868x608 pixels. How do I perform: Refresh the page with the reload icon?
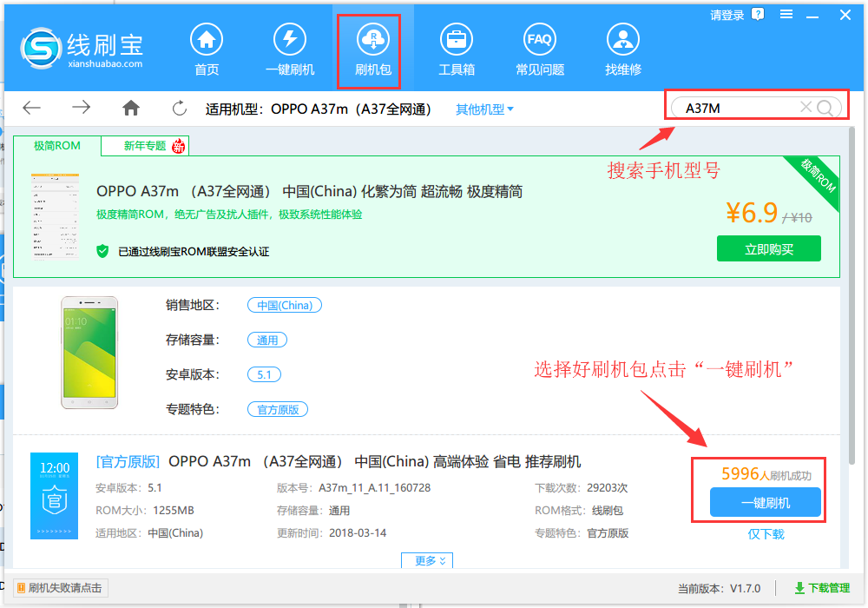click(180, 108)
